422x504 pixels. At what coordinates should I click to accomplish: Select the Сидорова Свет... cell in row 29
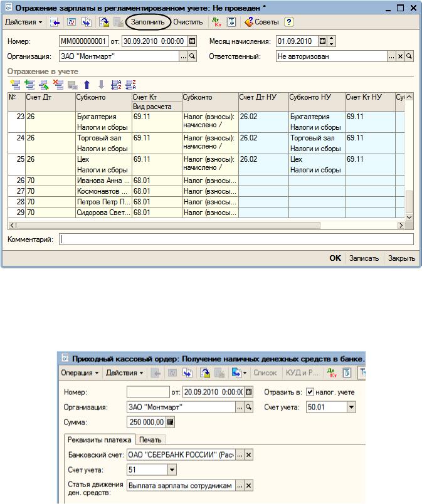(x=103, y=213)
